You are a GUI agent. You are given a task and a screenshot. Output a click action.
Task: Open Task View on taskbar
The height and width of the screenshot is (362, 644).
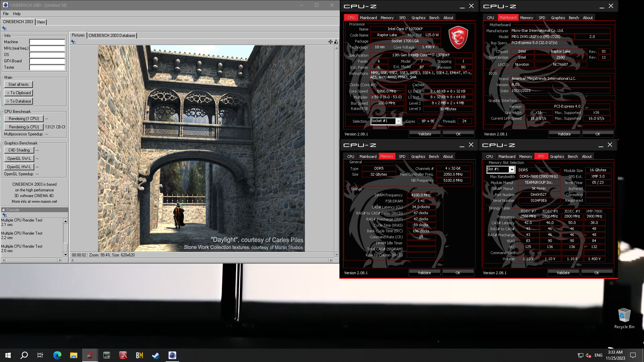(40, 355)
